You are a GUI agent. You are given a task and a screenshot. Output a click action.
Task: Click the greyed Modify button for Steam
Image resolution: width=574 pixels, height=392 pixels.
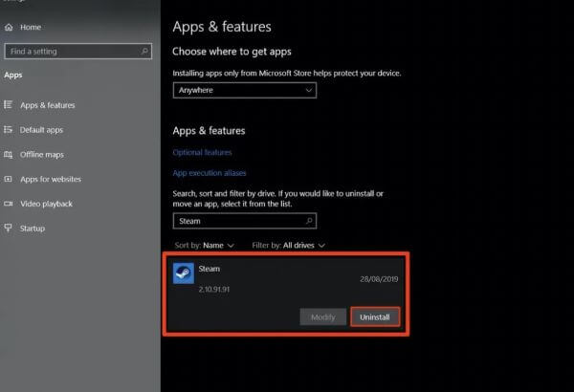click(x=323, y=317)
